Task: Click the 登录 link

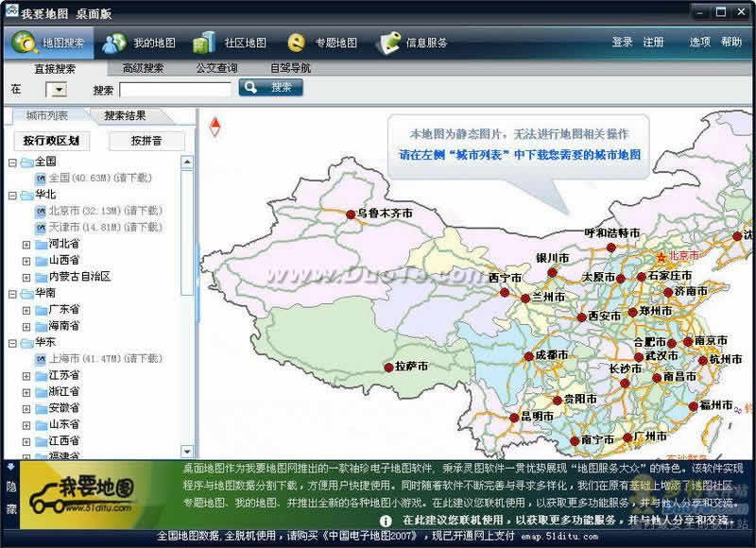Action: coord(623,43)
